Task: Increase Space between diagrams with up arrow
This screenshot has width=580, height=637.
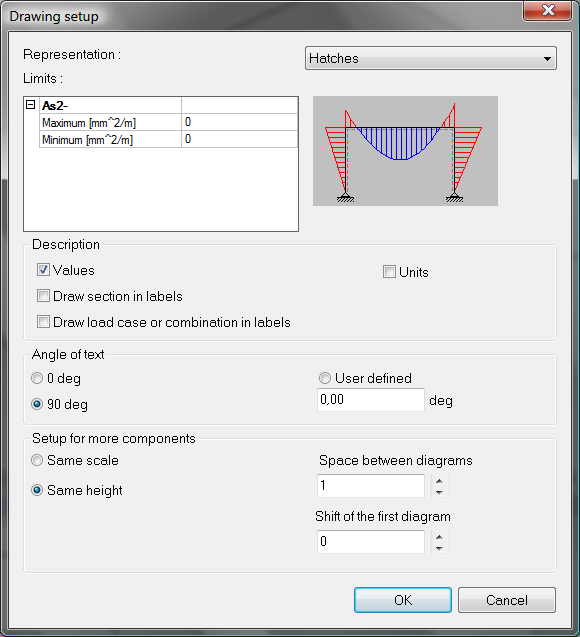Action: [x=439, y=480]
